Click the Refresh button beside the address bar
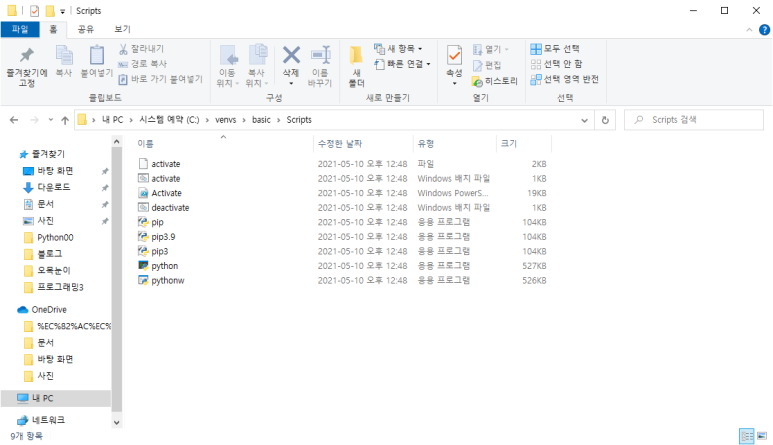Viewport: 773px width, 445px height. point(605,120)
